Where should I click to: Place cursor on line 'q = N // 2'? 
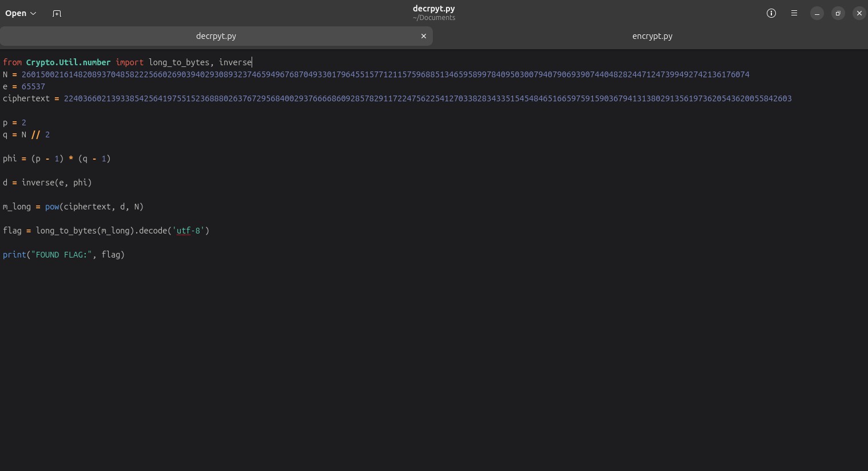(x=26, y=134)
